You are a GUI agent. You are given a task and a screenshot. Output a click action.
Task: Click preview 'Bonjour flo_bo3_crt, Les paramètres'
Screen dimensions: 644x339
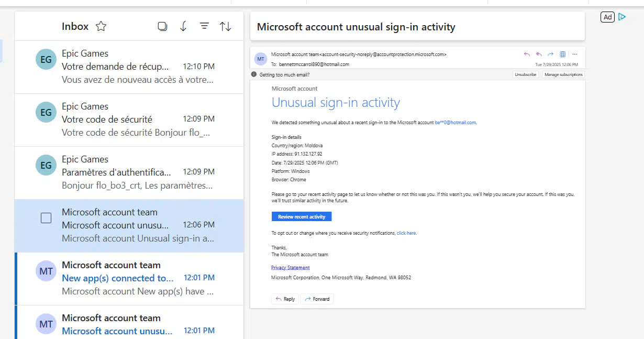point(137,185)
